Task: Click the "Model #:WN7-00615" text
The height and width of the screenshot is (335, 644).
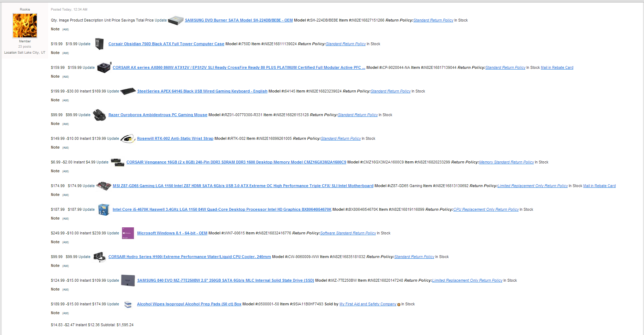Action: click(226, 233)
